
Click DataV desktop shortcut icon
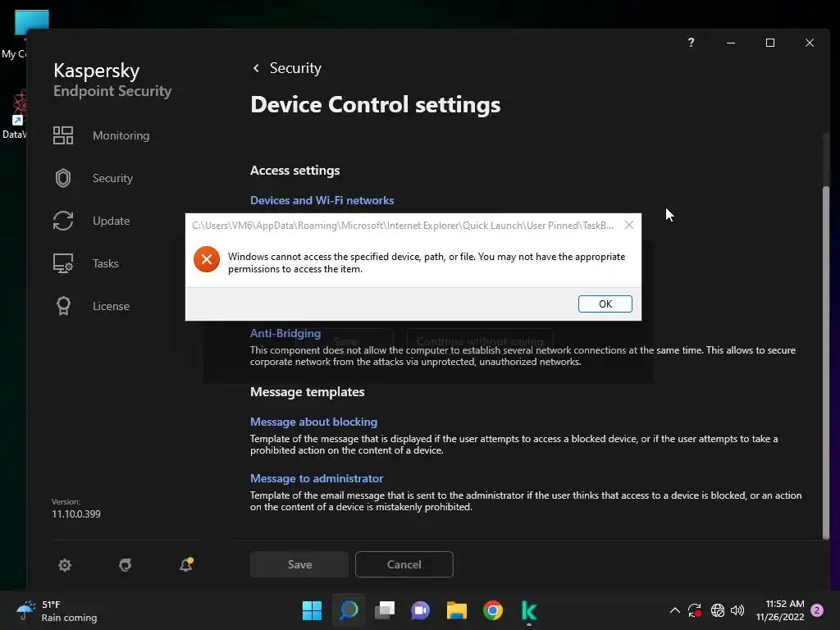tap(15, 114)
